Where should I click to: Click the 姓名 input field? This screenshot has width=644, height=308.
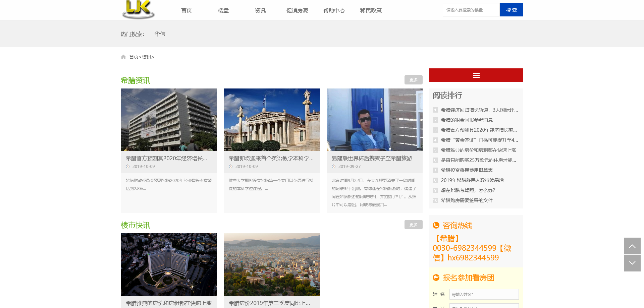pos(484,294)
